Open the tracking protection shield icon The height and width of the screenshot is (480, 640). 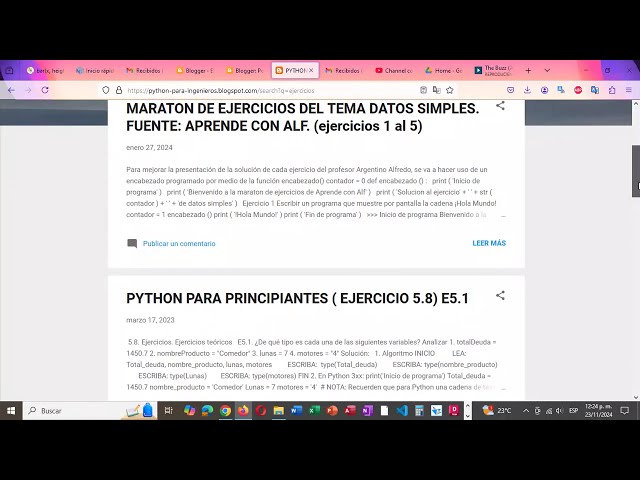click(106, 90)
